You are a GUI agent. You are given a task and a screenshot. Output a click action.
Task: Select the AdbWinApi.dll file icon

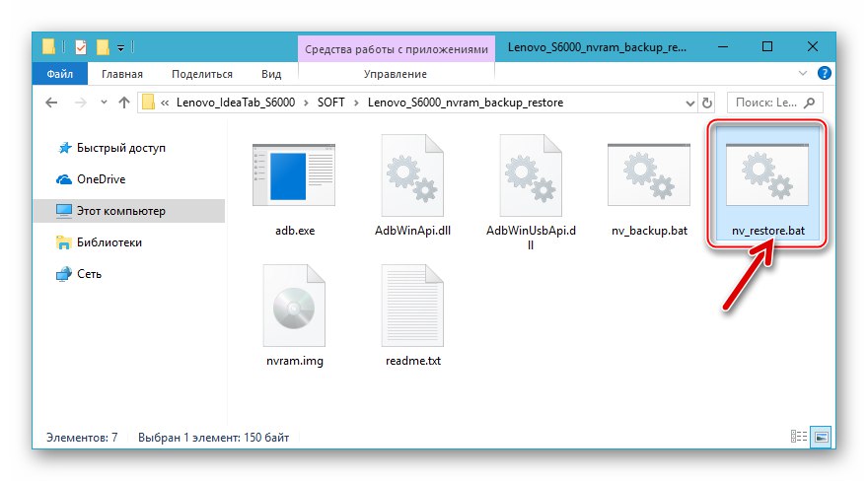(412, 174)
